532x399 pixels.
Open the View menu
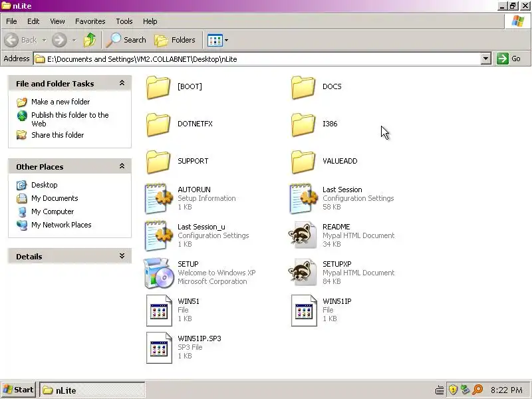point(57,21)
